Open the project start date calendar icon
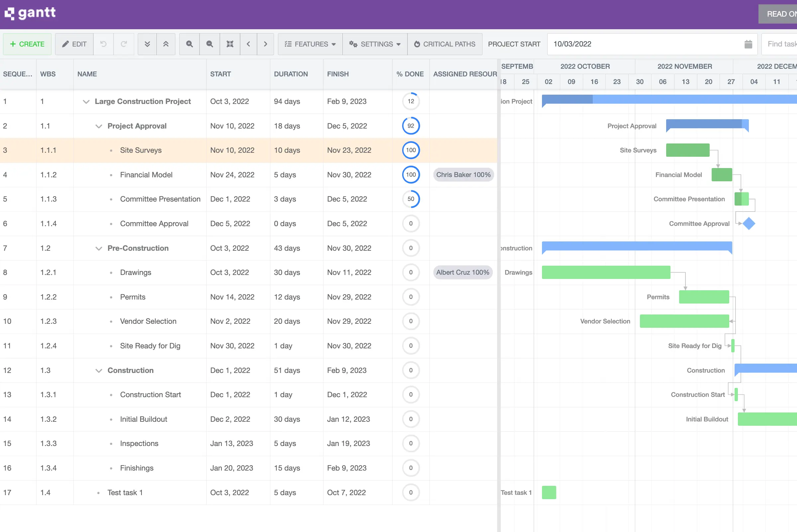Viewport: 797px width, 532px height. pos(749,44)
